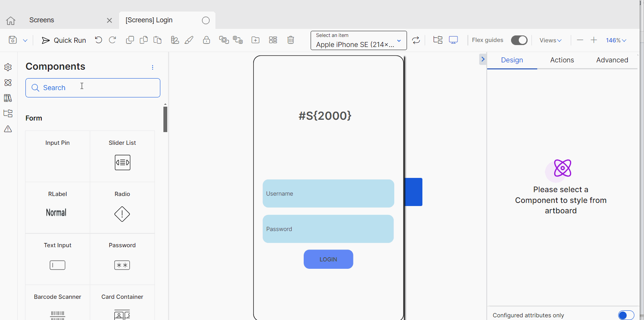This screenshot has width=644, height=320.
Task: Click the LOGIN button on artboard
Action: pos(328,259)
